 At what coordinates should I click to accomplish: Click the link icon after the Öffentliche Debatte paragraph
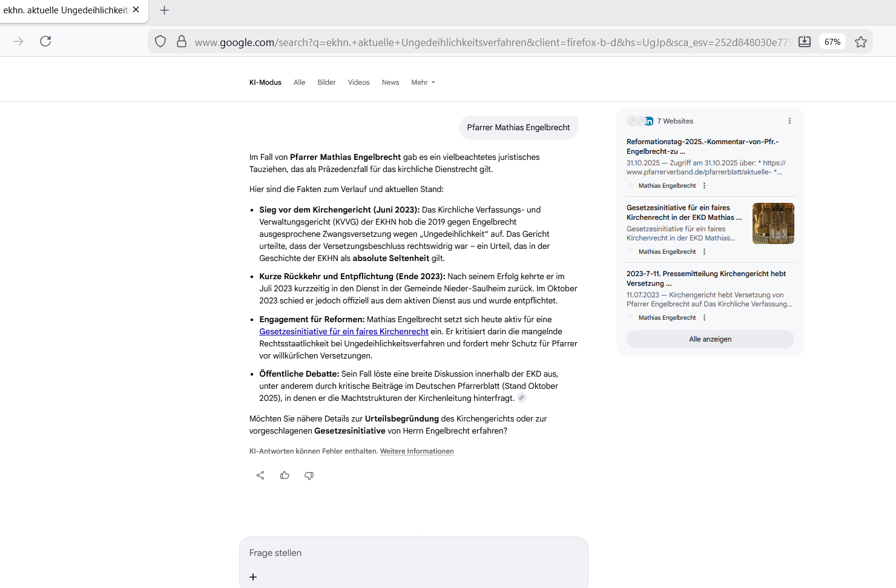pos(522,398)
